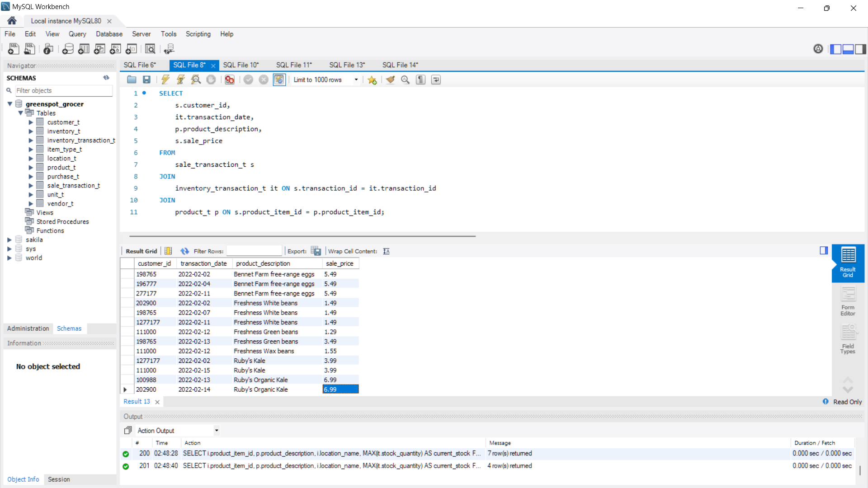
Task: Toggle the right sidebar panel visibility
Action: point(861,49)
